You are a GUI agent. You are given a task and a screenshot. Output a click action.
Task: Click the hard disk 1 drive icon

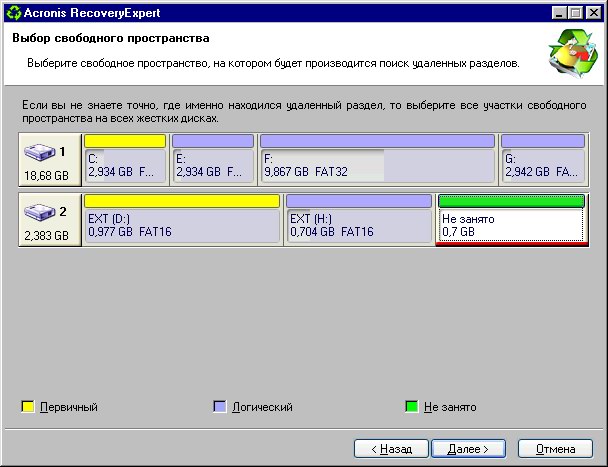click(x=43, y=153)
